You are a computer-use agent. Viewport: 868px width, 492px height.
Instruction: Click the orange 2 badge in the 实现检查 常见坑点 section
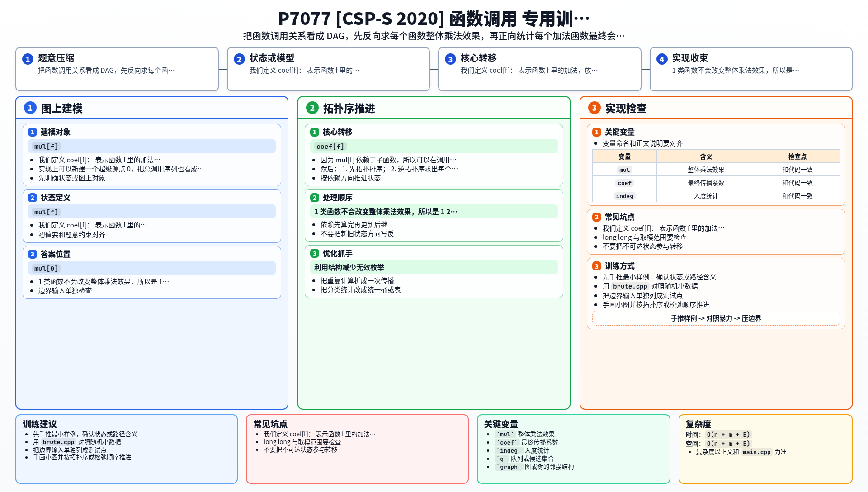coord(597,217)
